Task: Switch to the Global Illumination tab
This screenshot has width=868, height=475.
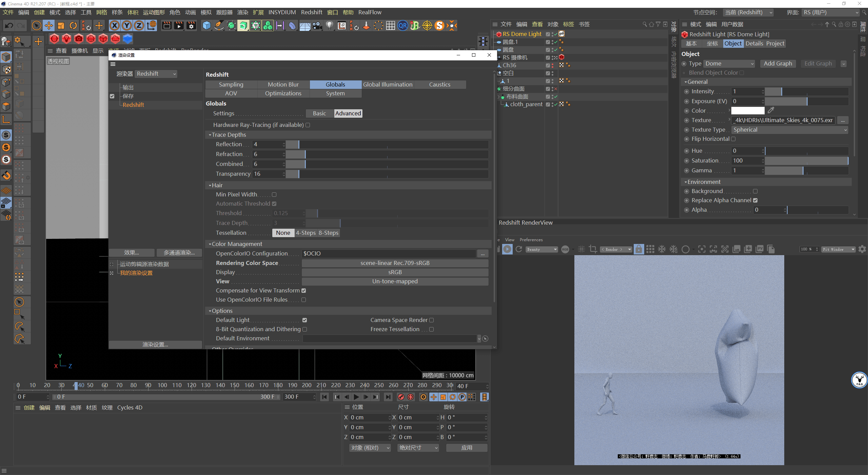Action: (388, 84)
